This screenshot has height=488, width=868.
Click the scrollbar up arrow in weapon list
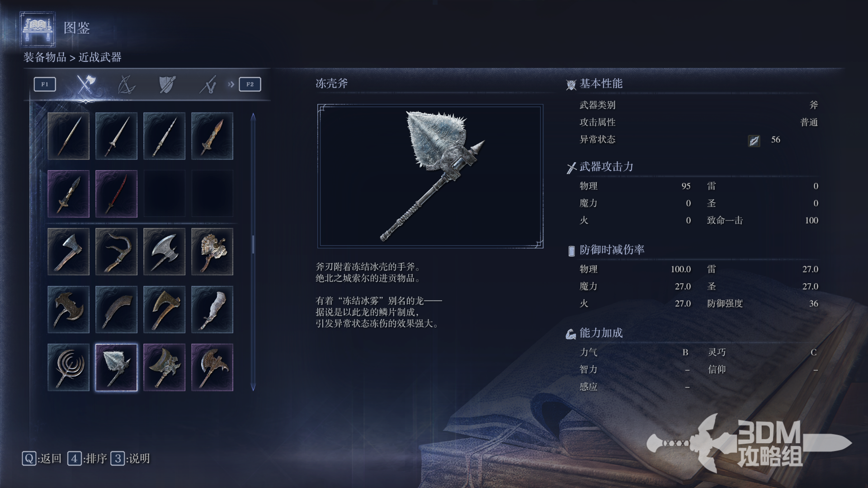pyautogui.click(x=253, y=117)
